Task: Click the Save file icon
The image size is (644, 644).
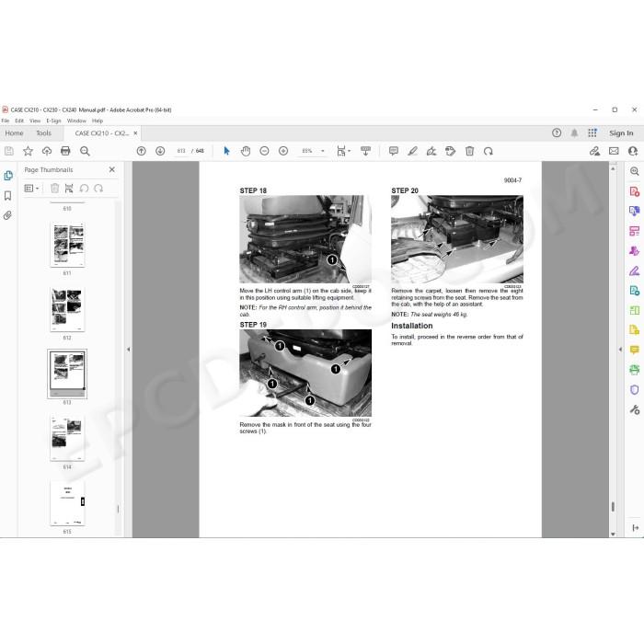Action: point(8,151)
